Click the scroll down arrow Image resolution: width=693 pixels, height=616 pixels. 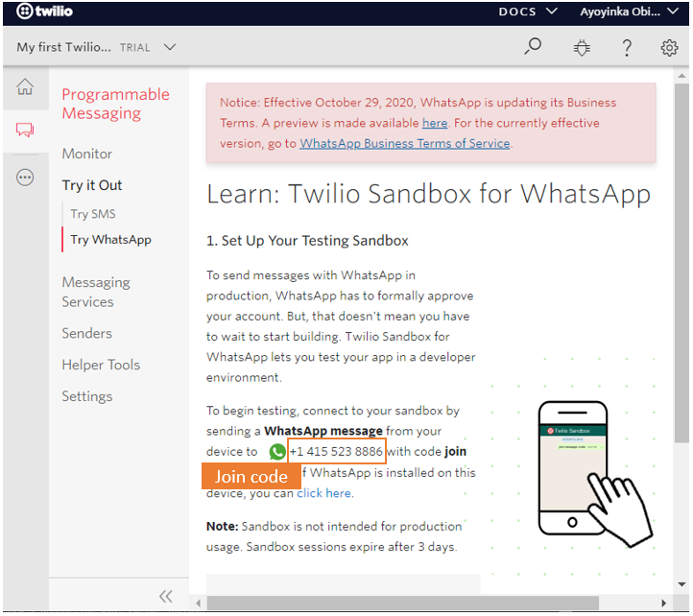pyautogui.click(x=681, y=584)
